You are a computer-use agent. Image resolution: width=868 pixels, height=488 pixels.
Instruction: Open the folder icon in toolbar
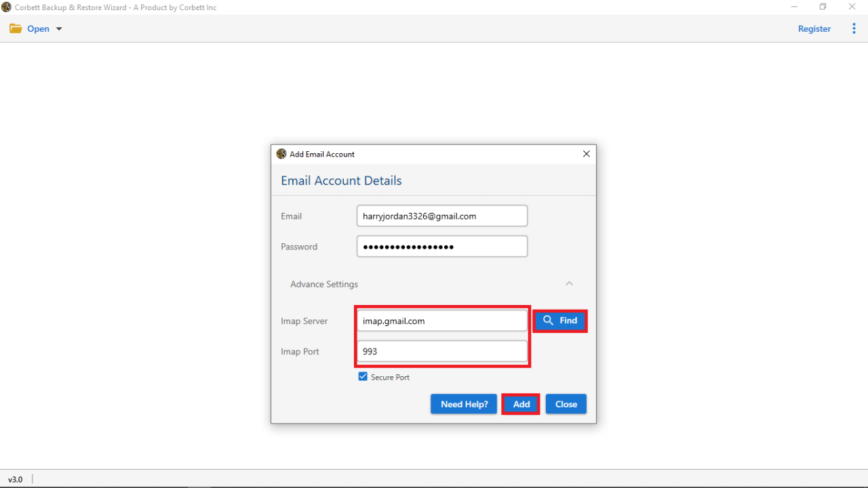[16, 28]
